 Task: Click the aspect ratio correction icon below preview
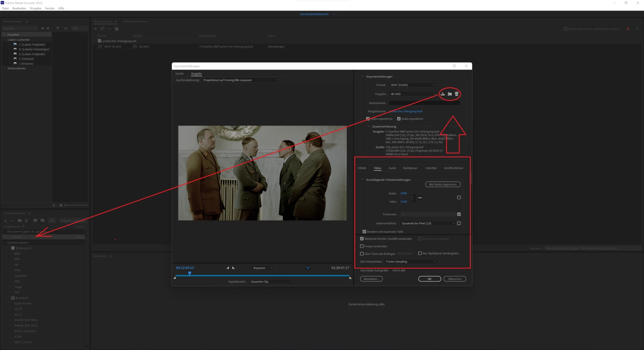(x=308, y=268)
